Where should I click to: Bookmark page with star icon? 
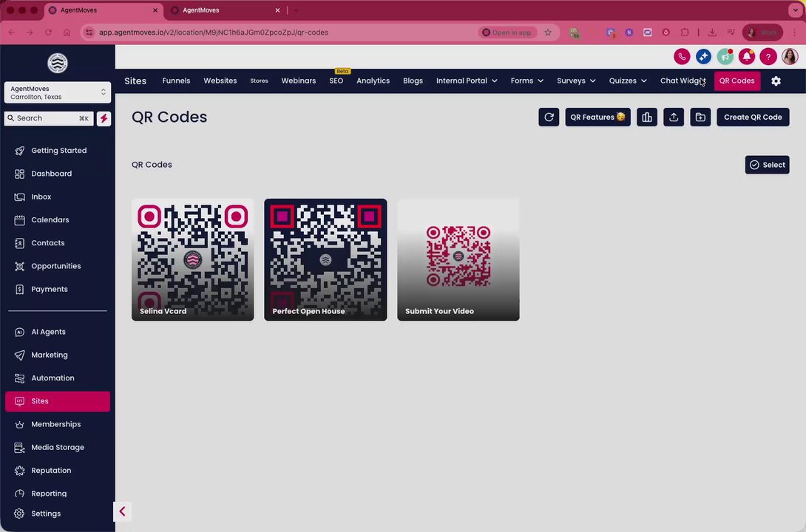pyautogui.click(x=548, y=33)
